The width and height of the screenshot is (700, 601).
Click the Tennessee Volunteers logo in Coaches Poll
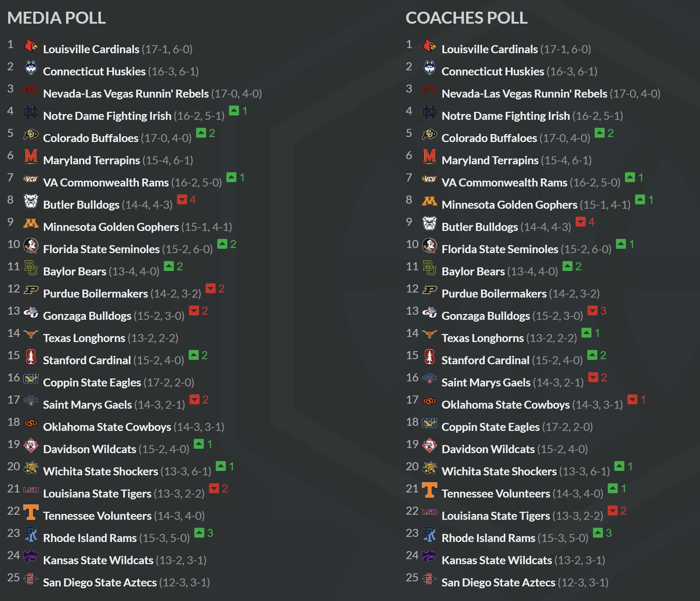(x=430, y=490)
